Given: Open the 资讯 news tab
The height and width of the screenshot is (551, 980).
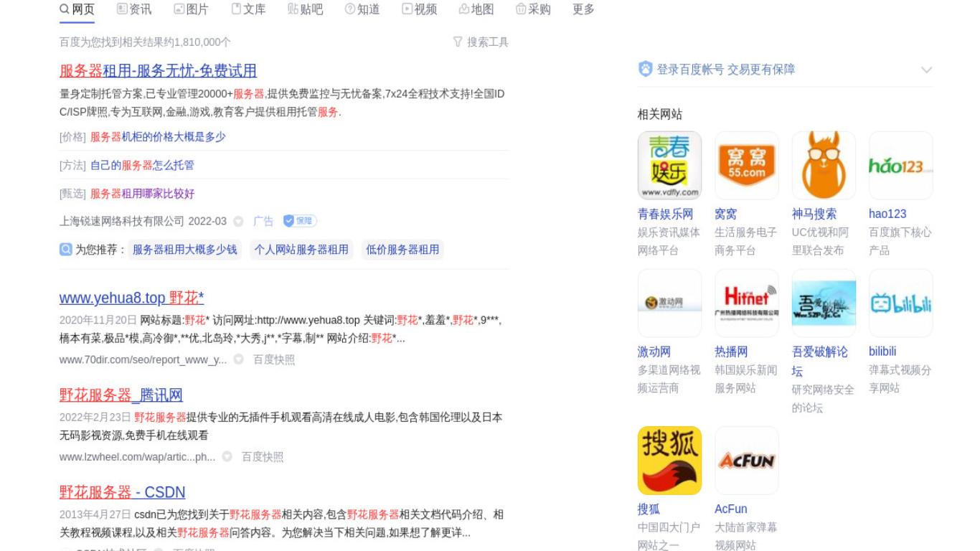Looking at the screenshot, I should (x=134, y=9).
